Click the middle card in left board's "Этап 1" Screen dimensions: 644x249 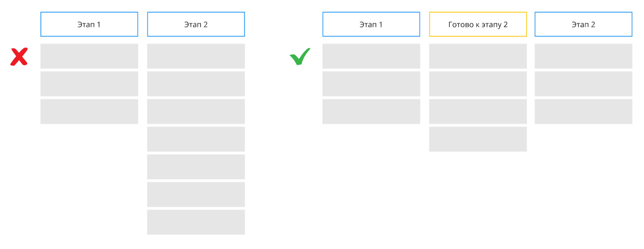tap(89, 84)
